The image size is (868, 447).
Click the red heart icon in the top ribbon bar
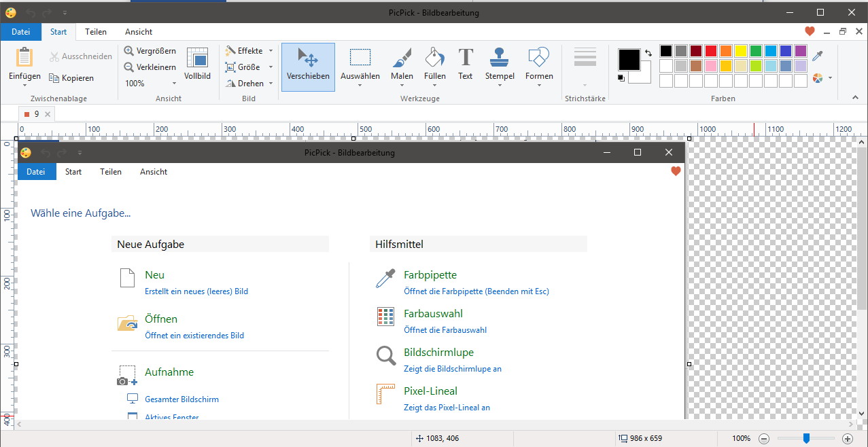[x=810, y=31]
